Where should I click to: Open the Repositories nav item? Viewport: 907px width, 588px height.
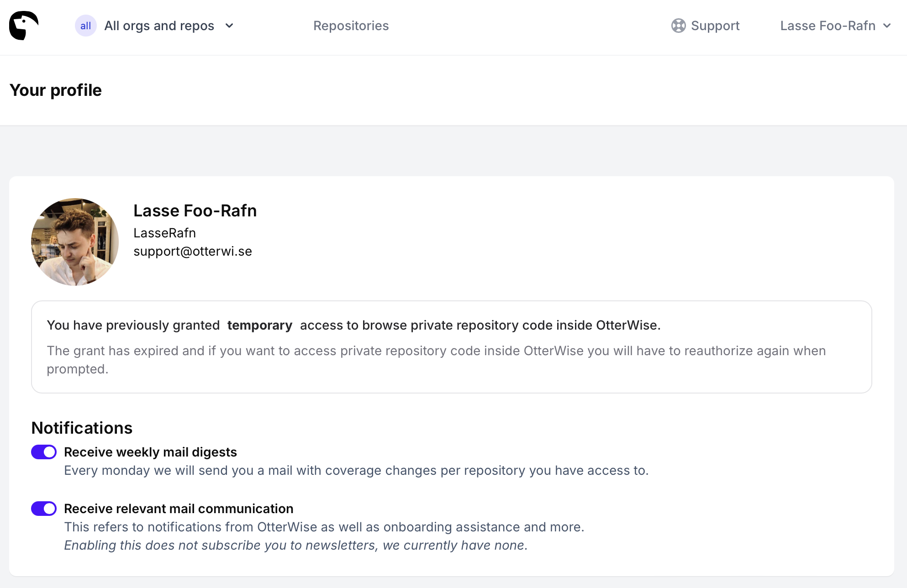[x=351, y=26]
